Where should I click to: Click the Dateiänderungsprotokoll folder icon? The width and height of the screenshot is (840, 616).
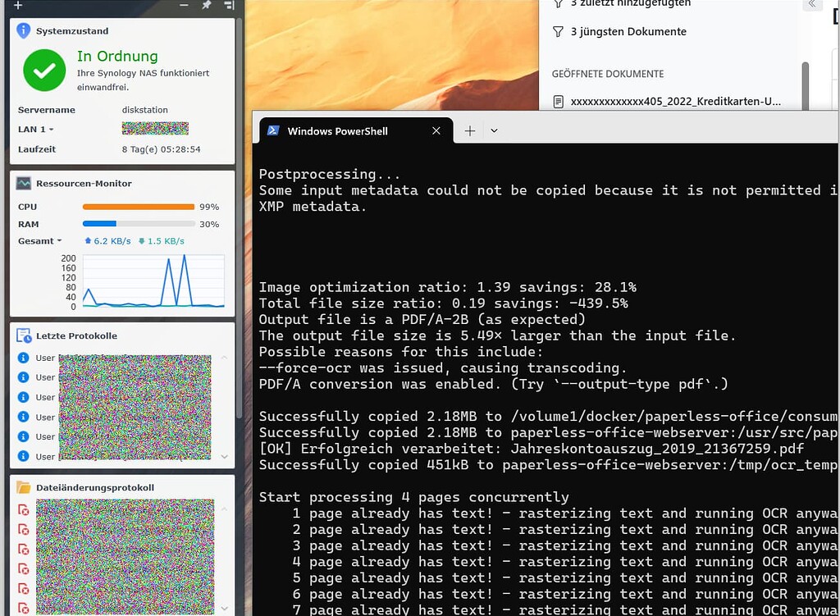pos(23,487)
